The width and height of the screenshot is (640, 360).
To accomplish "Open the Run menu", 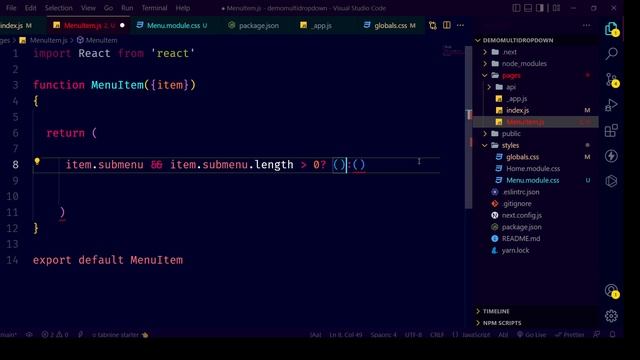I will (x=127, y=8).
